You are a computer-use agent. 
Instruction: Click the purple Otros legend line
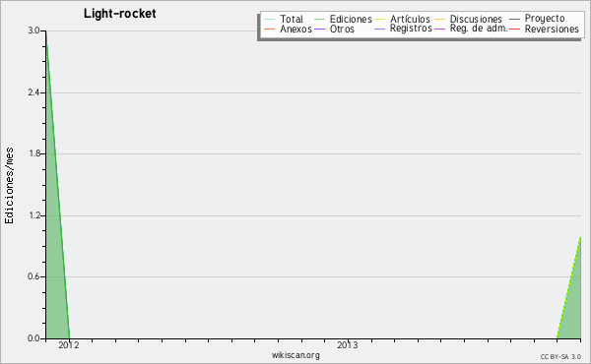pyautogui.click(x=319, y=29)
